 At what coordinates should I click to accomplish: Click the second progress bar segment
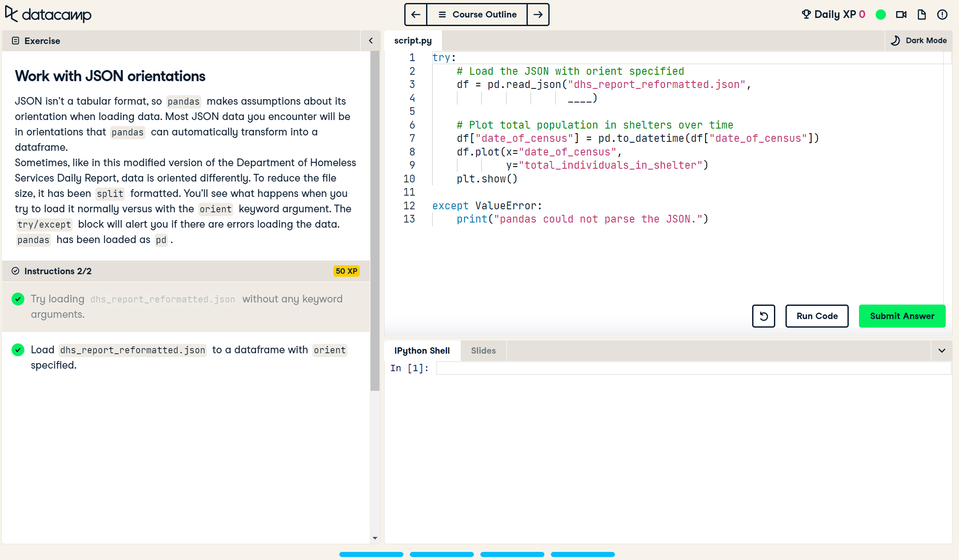pos(442,554)
